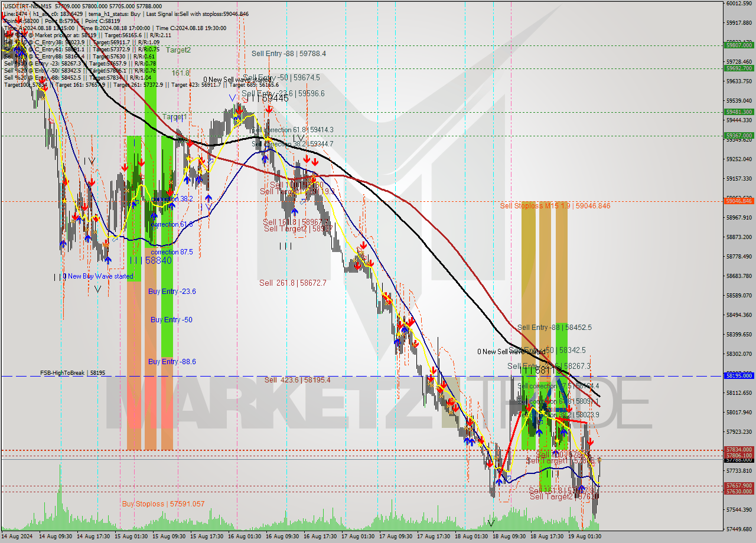Click 'Buy Entry -23.6' label

click(x=172, y=292)
